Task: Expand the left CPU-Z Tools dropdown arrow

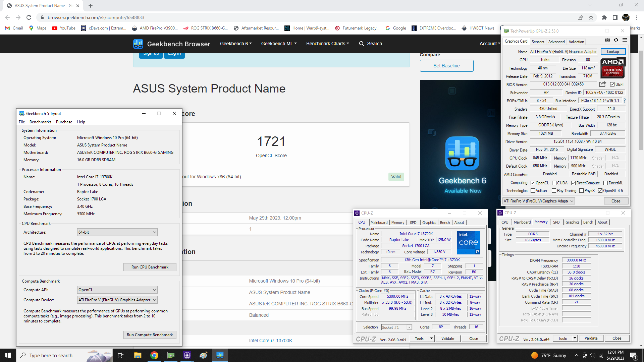Action: (x=432, y=339)
